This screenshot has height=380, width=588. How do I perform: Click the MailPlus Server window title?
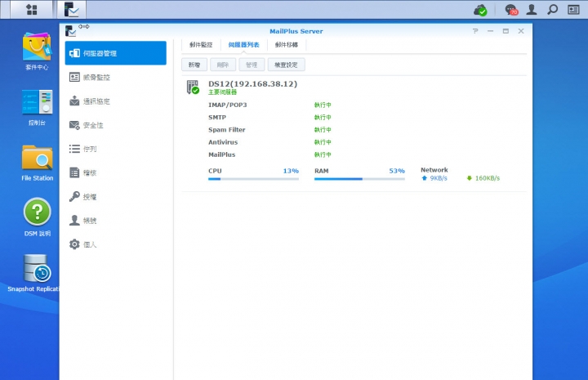click(x=296, y=31)
